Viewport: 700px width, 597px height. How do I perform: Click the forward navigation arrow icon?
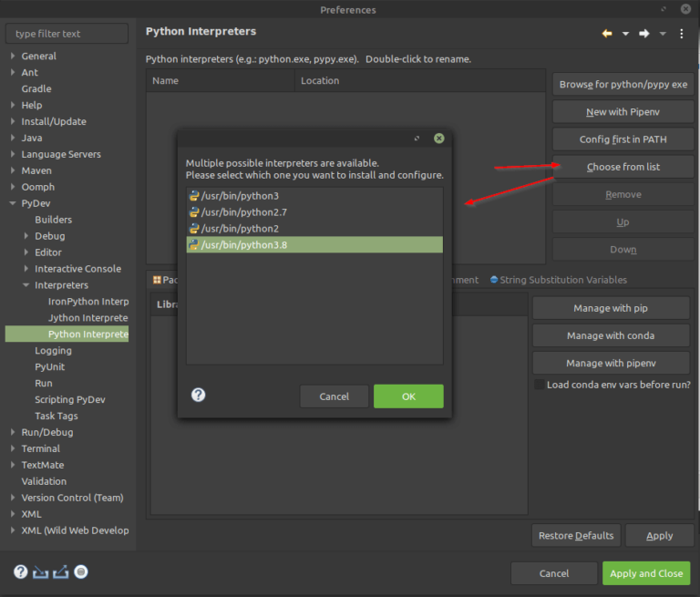click(x=643, y=34)
